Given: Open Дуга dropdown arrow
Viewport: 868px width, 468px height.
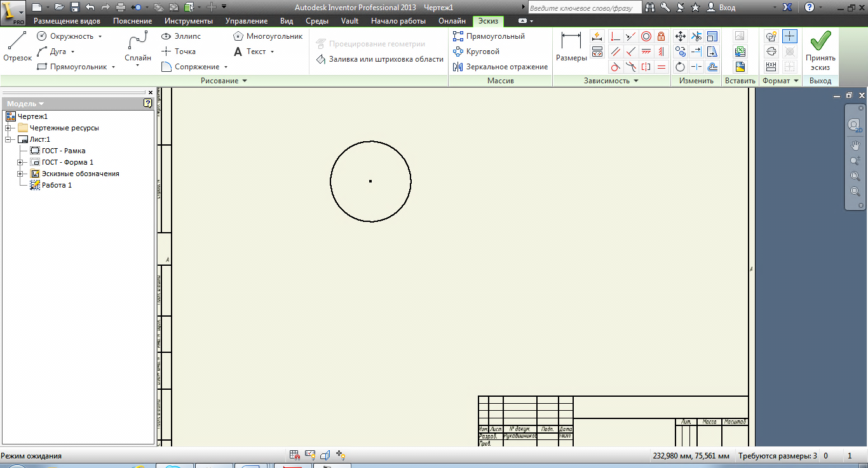Looking at the screenshot, I should [x=72, y=52].
